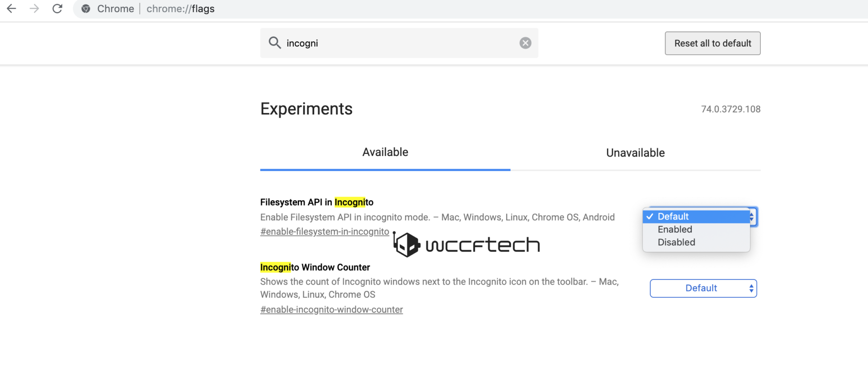This screenshot has width=868, height=385.
Task: Clear the flags search text
Action: [525, 43]
